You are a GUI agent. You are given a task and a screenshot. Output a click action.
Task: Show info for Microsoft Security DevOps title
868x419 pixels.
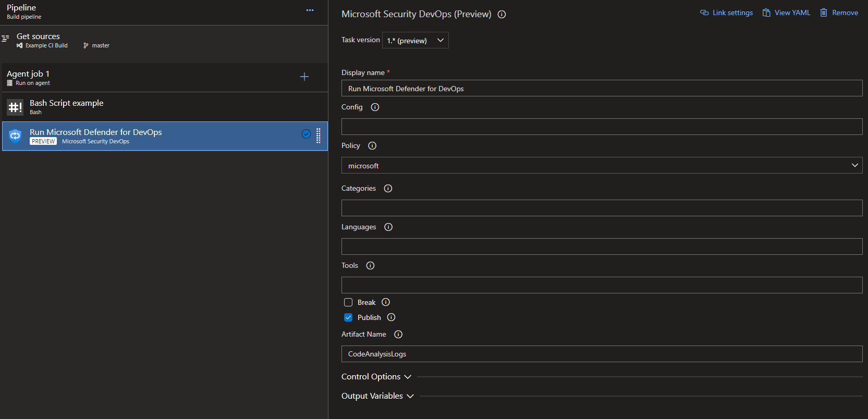coord(502,15)
